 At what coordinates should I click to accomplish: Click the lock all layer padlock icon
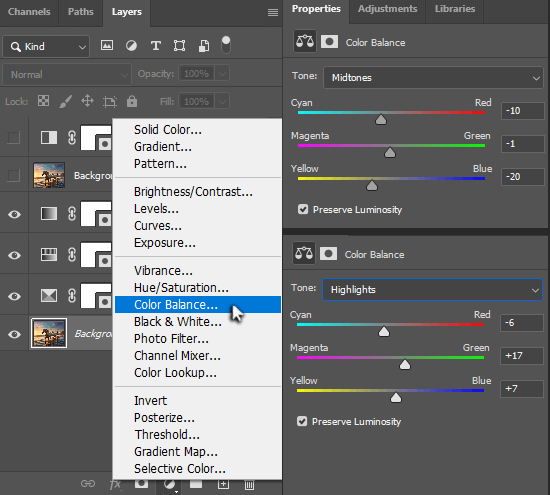pyautogui.click(x=132, y=101)
